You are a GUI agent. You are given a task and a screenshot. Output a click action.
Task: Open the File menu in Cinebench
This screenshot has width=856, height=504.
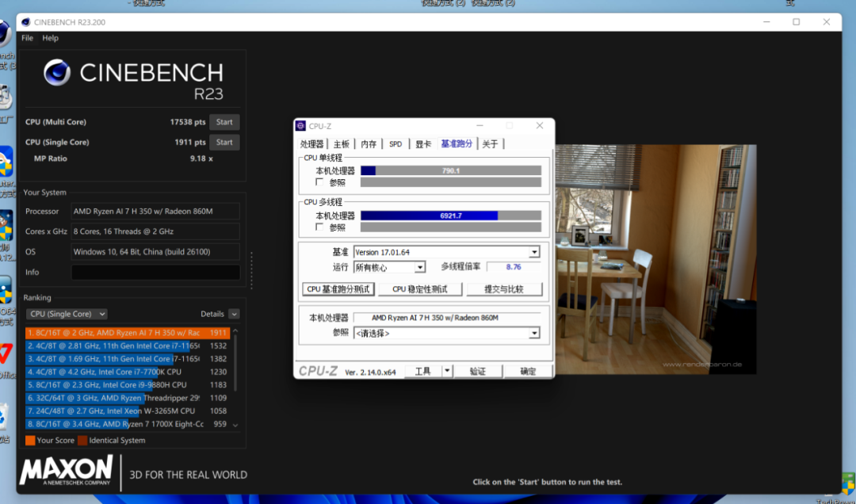coord(27,38)
